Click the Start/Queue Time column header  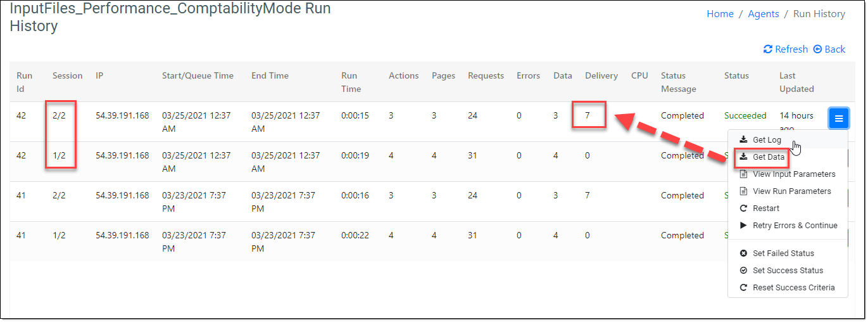click(198, 75)
